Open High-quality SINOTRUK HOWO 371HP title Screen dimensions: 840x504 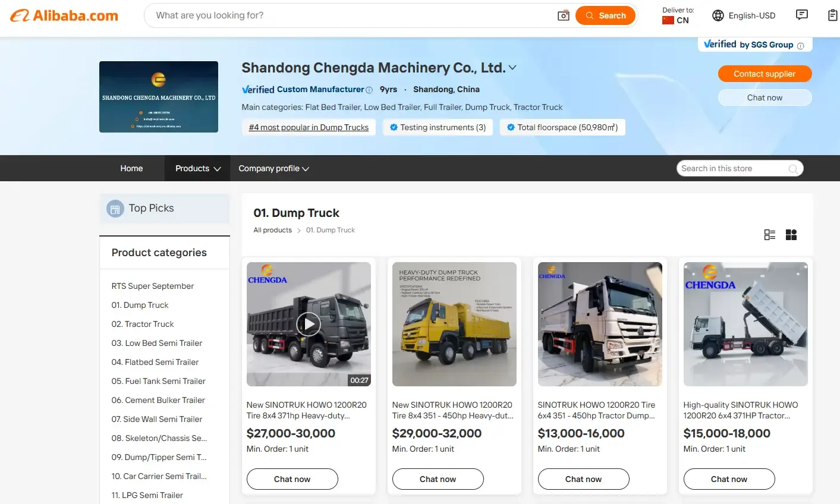741,410
